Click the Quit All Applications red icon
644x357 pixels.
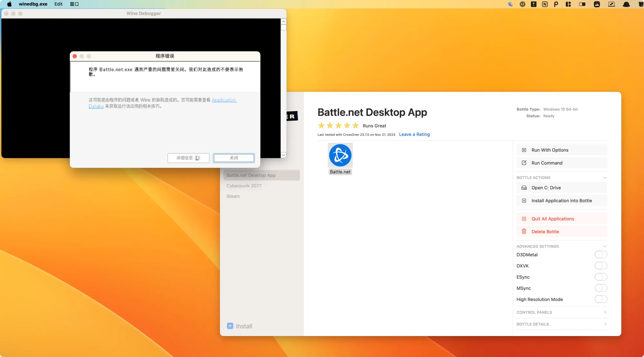click(x=524, y=219)
